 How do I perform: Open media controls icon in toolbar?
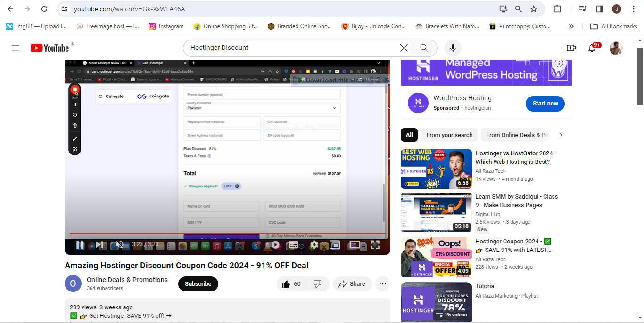pyautogui.click(x=583, y=9)
